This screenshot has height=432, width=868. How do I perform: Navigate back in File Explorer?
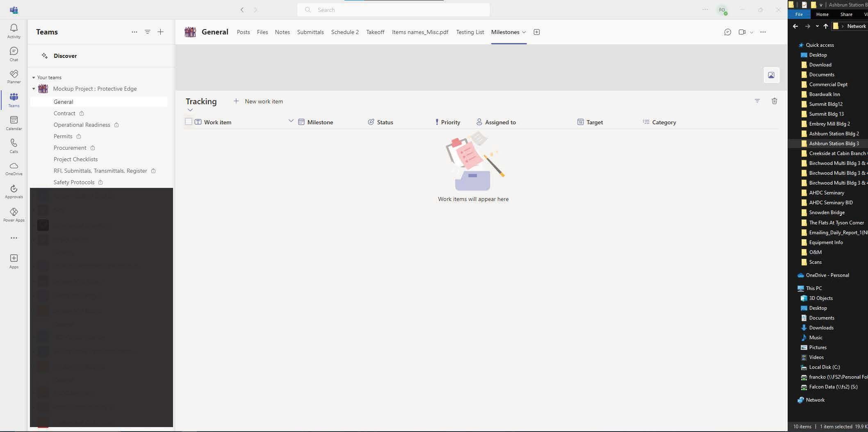[x=795, y=26]
